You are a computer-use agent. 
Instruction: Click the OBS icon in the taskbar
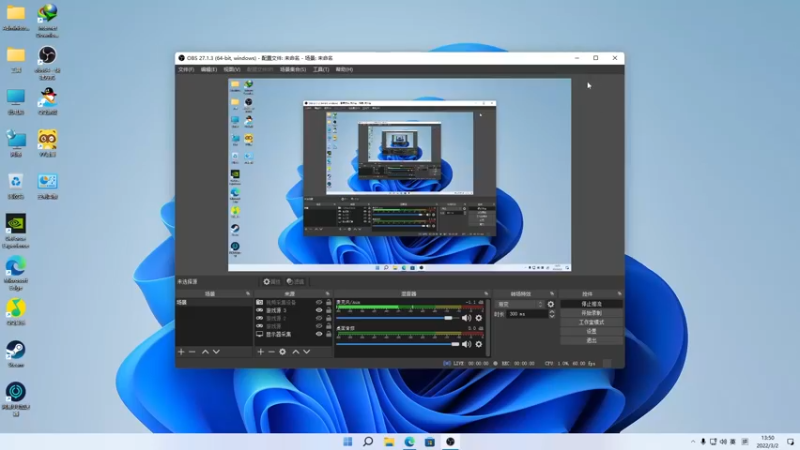click(x=450, y=442)
